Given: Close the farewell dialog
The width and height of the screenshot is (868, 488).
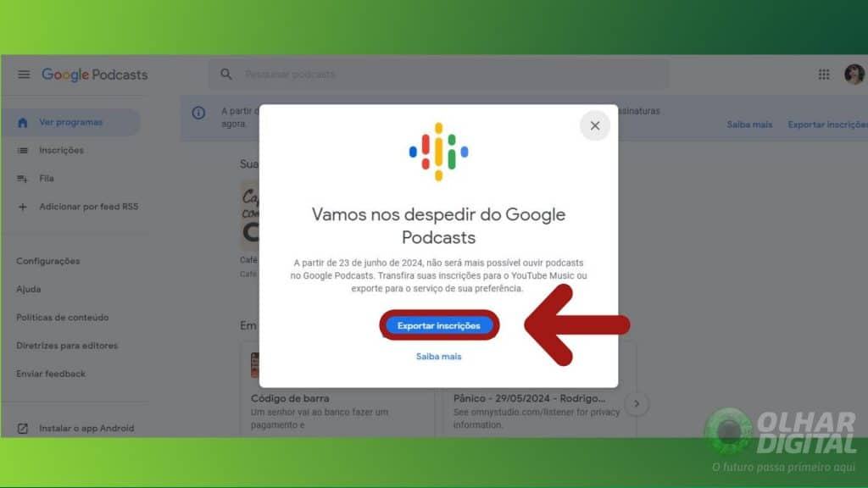Looking at the screenshot, I should click(594, 125).
